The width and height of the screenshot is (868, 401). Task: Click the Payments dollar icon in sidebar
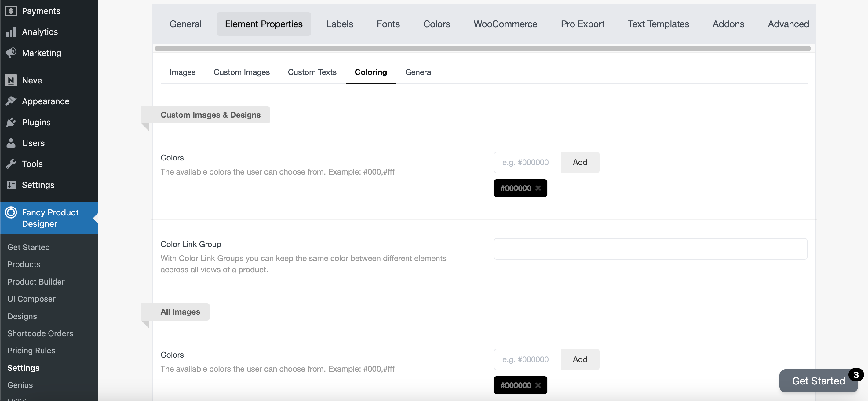[11, 11]
